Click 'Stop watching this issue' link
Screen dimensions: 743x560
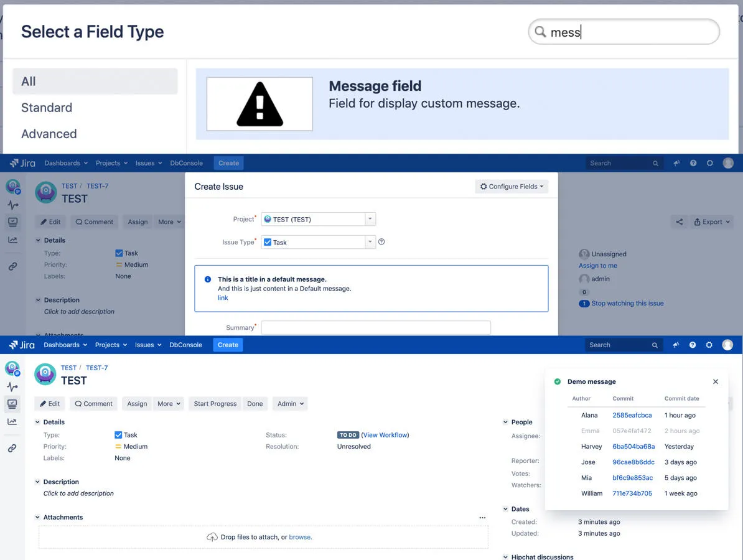pos(627,303)
